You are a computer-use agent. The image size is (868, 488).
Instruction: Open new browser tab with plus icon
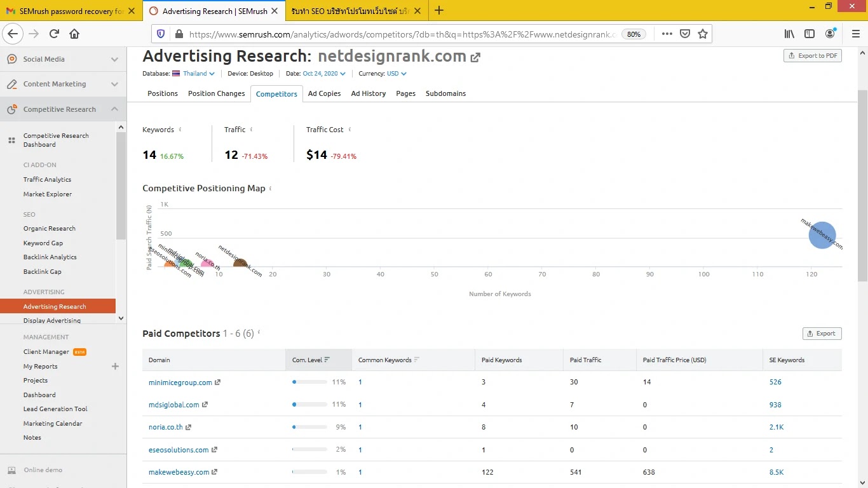(x=439, y=10)
